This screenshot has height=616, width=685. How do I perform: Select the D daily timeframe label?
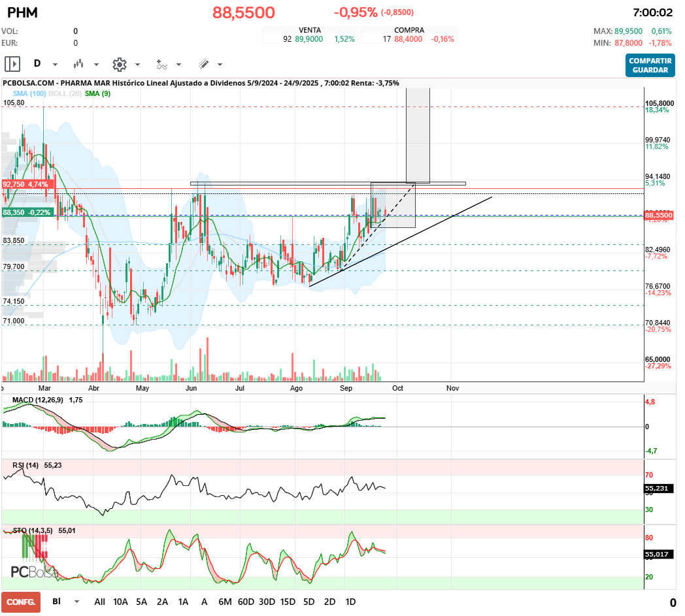[37, 64]
